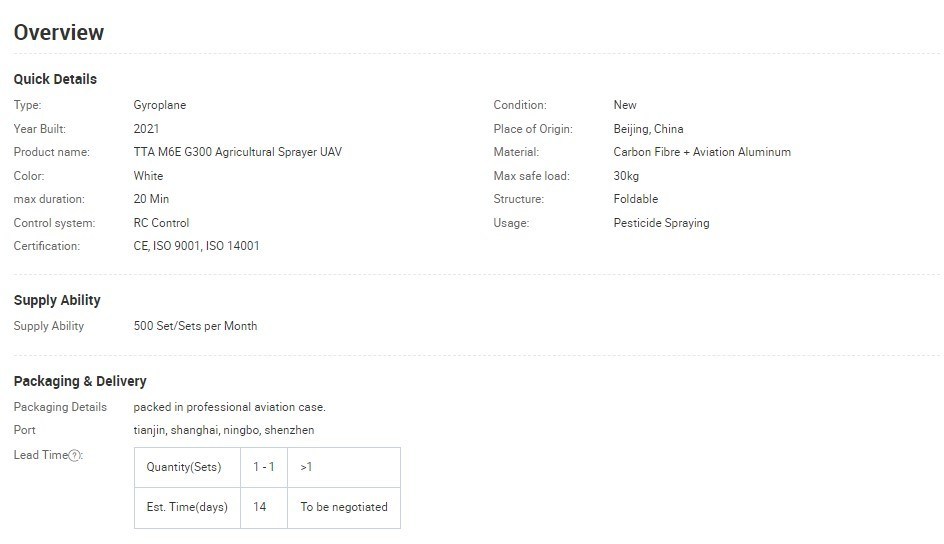Click the packed in professional aviation case text
This screenshot has height=544, width=944.
click(x=230, y=407)
